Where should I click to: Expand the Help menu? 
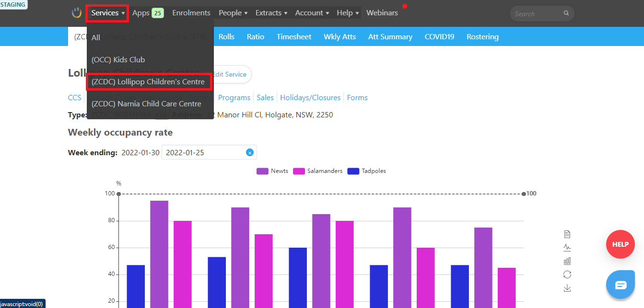(x=348, y=13)
